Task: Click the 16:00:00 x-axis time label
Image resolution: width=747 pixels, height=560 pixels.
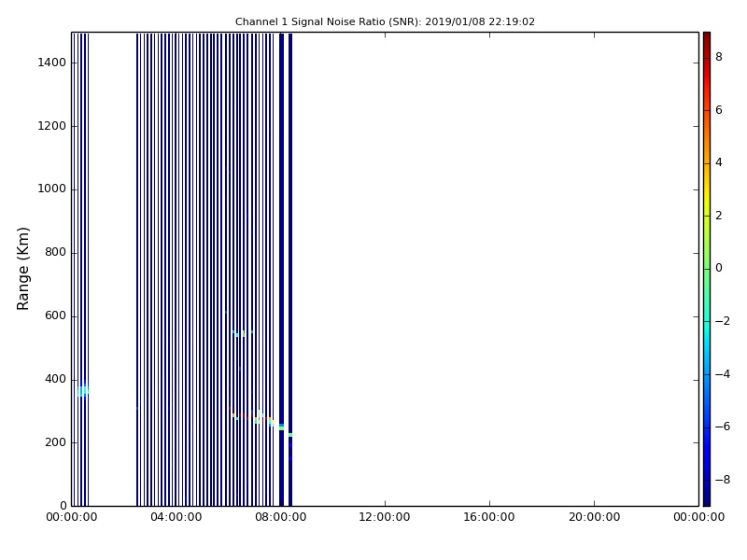Action: 489,517
